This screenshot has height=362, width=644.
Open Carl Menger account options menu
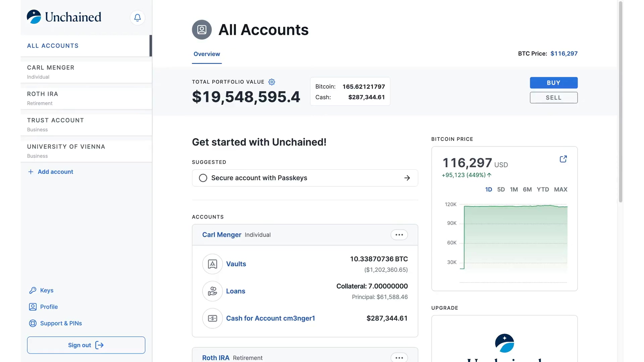[x=399, y=235]
